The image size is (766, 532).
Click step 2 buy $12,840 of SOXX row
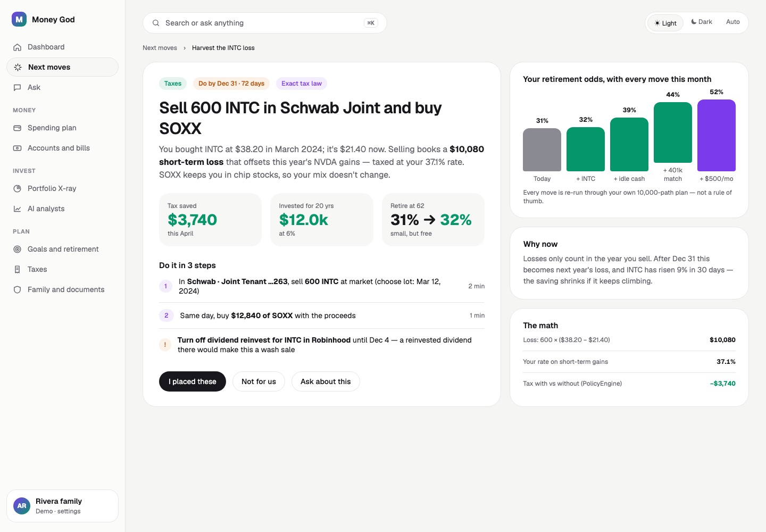[322, 315]
